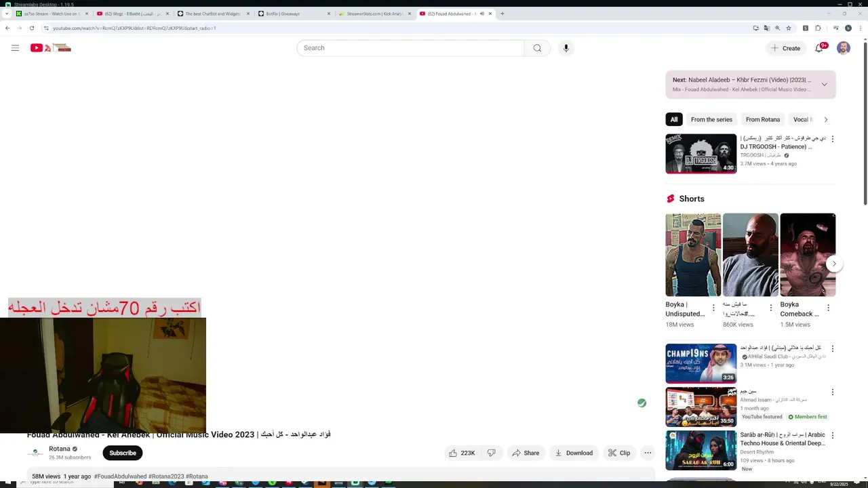Start voice search with microphone icon
868x488 pixels.
click(x=566, y=48)
